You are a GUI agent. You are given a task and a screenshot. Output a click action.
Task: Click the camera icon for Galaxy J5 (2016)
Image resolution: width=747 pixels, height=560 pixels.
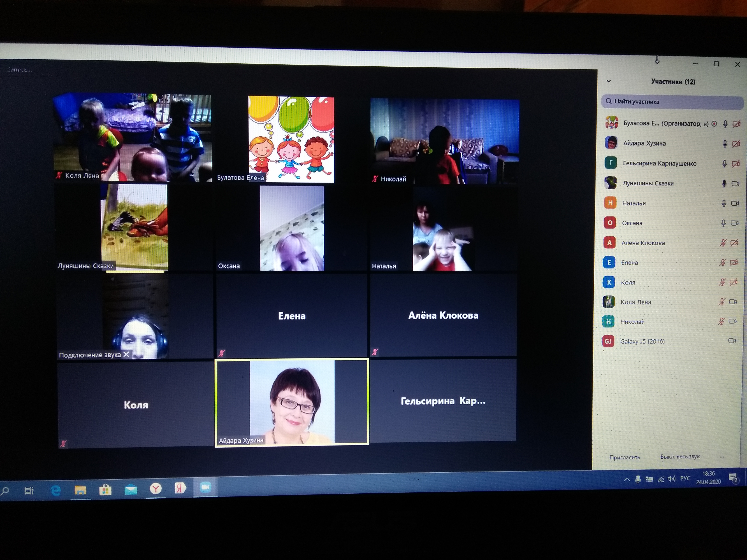pos(732,341)
